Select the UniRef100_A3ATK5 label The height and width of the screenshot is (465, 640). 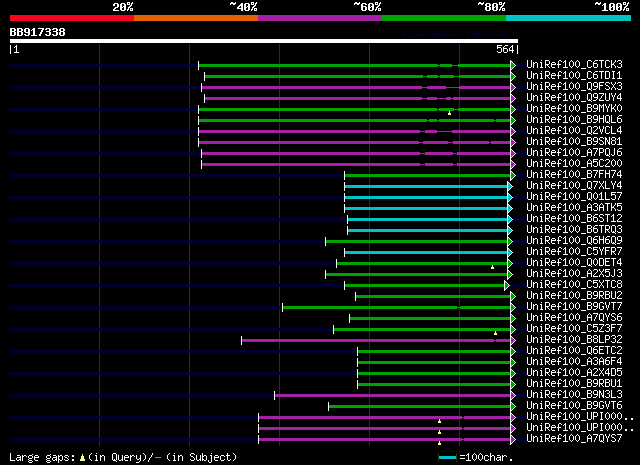(574, 208)
